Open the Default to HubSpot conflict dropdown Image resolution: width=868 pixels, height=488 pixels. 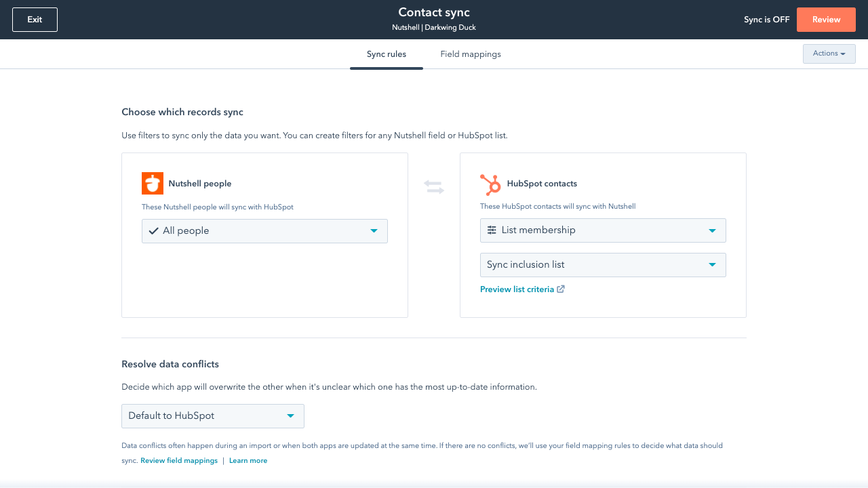click(212, 415)
